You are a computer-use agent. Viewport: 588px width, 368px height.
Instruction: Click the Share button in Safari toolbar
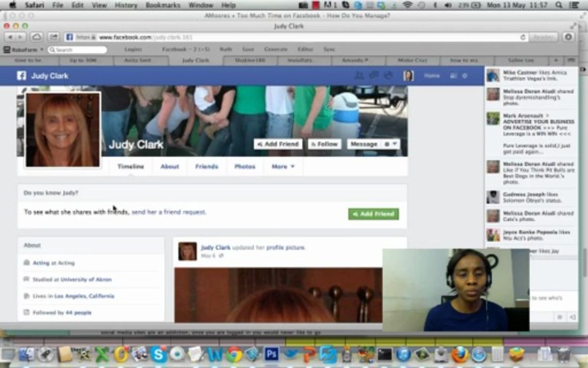pyautogui.click(x=54, y=37)
